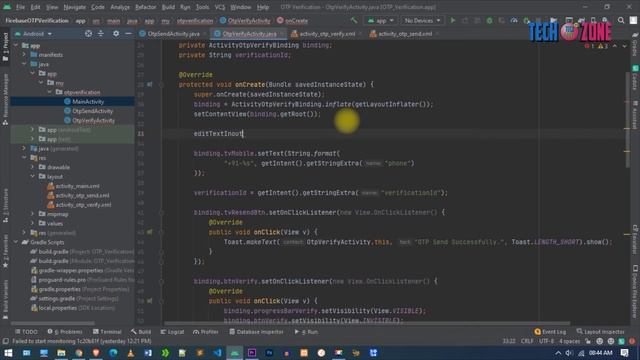Screen dimensions: 640x360
Task: Open the Build menu
Action: click(x=168, y=7)
